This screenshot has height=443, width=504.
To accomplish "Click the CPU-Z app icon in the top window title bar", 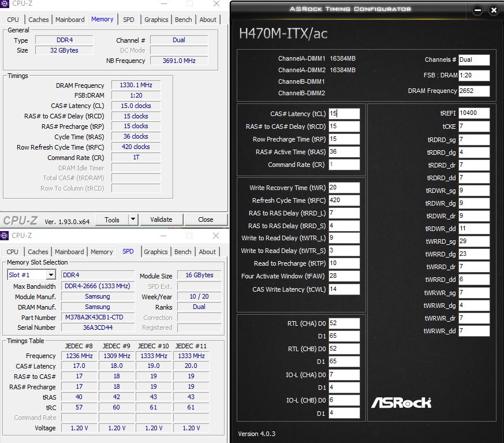I will click(x=4, y=3).
